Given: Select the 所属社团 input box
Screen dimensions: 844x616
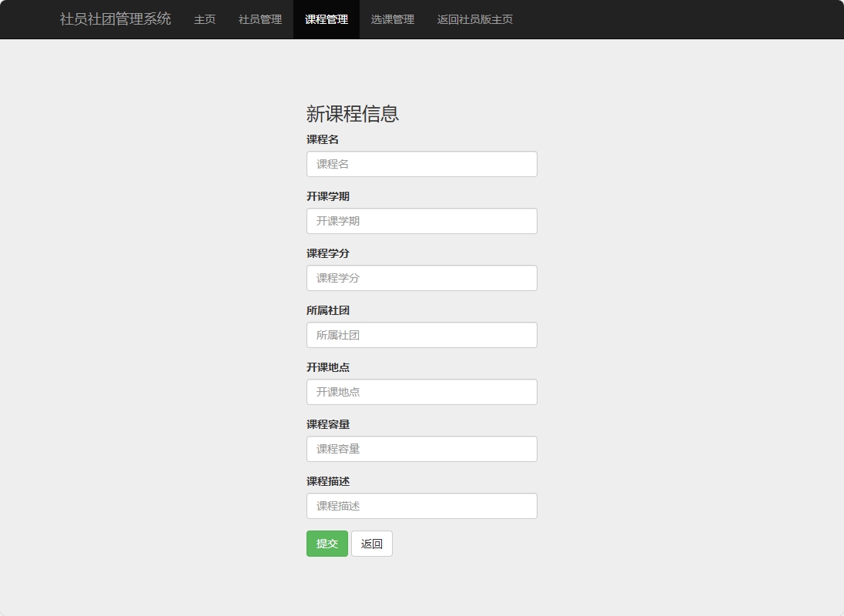Looking at the screenshot, I should [x=422, y=335].
